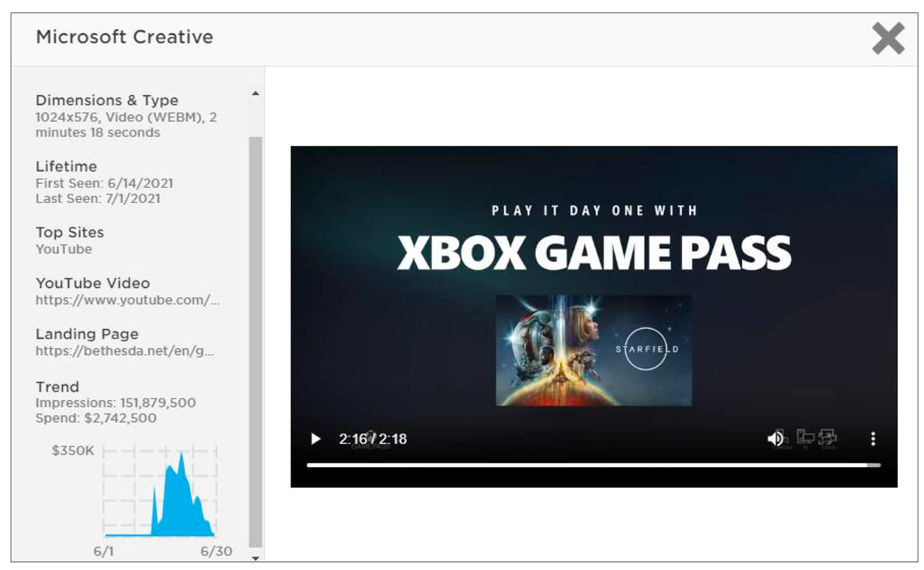Click the Top Sites YouTube entry
Viewport: 924px width, 570px height.
[x=63, y=249]
